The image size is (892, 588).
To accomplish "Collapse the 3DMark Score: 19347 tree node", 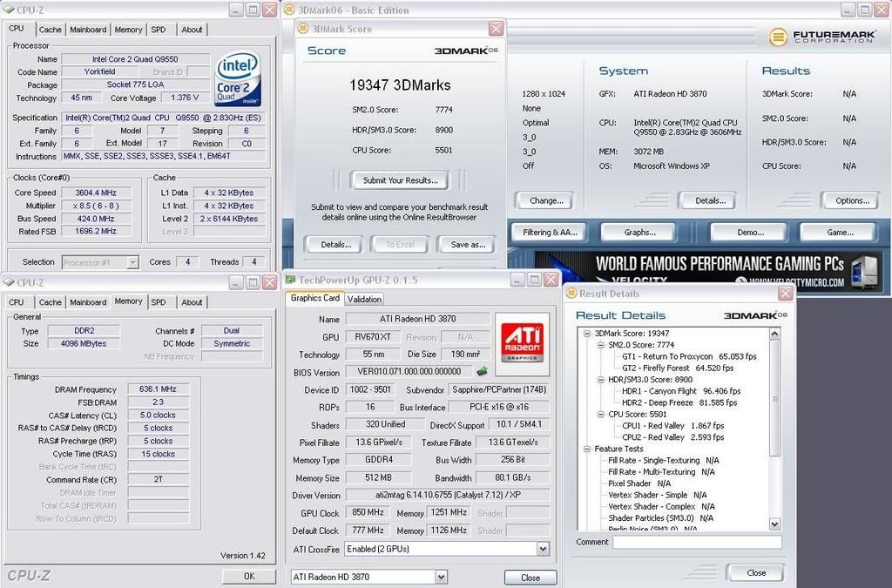I will 586,334.
